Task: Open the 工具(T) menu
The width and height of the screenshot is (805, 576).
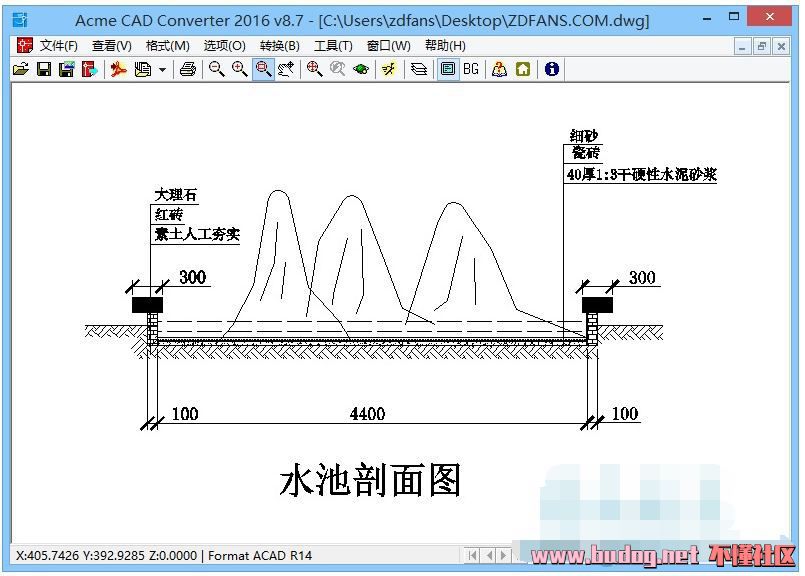Action: pyautogui.click(x=333, y=46)
